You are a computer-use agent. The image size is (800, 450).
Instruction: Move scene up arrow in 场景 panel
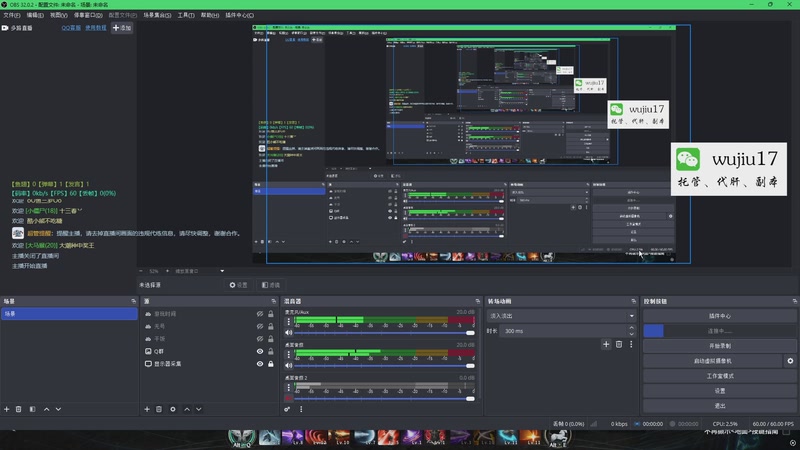[x=46, y=409]
